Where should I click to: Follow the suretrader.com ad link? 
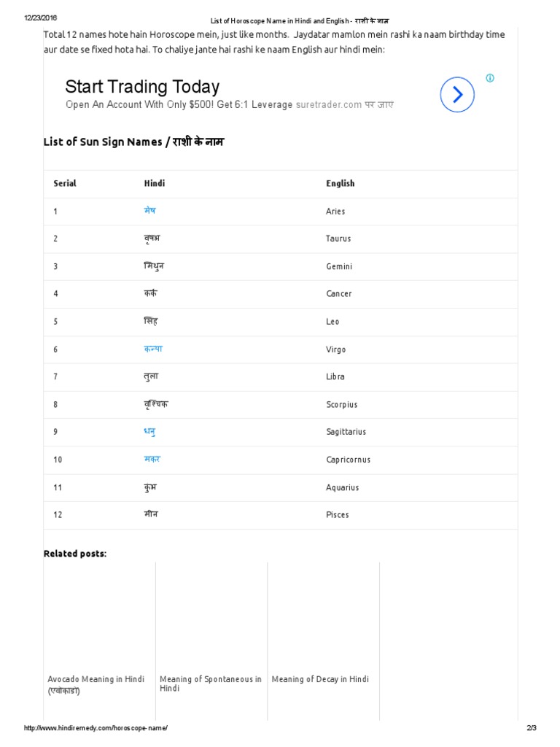pyautogui.click(x=329, y=105)
